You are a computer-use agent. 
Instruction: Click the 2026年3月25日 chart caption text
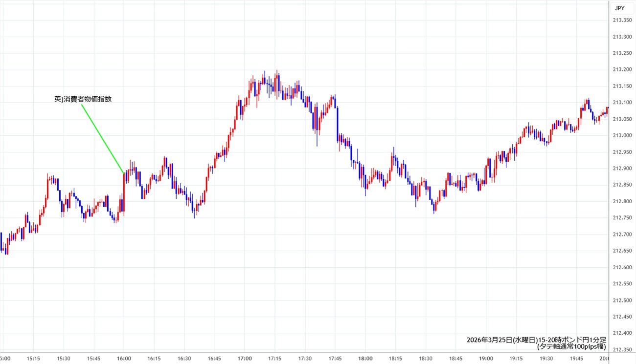[x=536, y=340]
